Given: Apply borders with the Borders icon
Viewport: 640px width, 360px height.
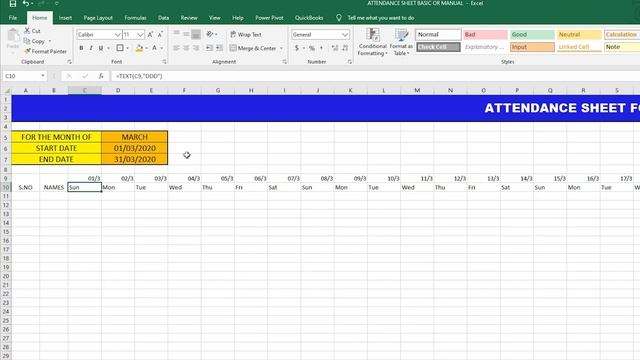Looking at the screenshot, I should [x=120, y=48].
